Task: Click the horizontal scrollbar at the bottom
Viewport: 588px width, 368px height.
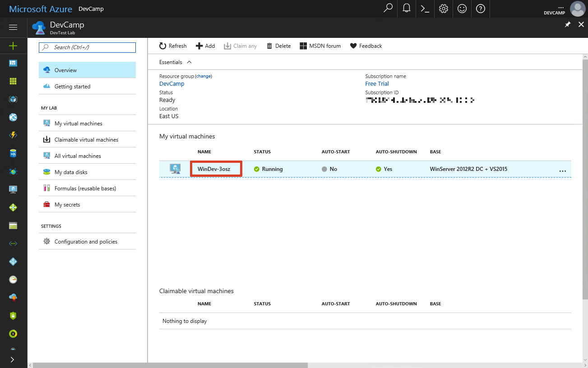Action: [x=171, y=365]
